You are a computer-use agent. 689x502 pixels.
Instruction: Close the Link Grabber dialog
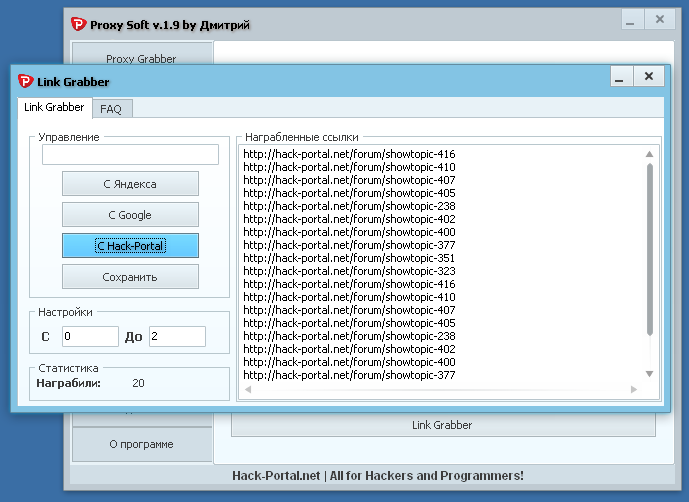click(649, 76)
